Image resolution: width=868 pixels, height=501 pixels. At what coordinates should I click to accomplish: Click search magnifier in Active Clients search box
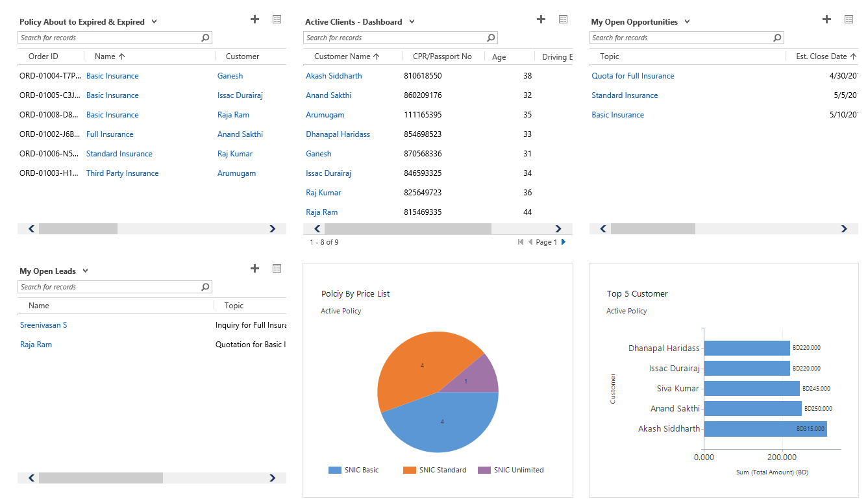point(491,38)
